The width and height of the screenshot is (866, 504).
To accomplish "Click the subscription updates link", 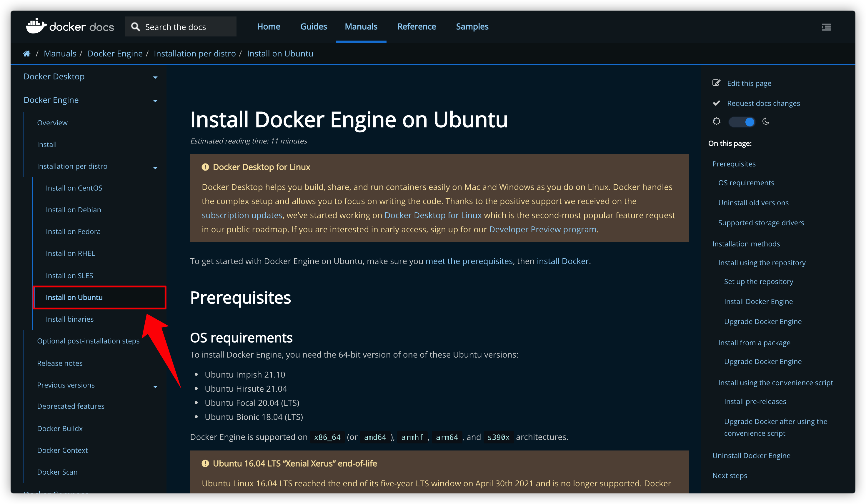I will point(242,216).
